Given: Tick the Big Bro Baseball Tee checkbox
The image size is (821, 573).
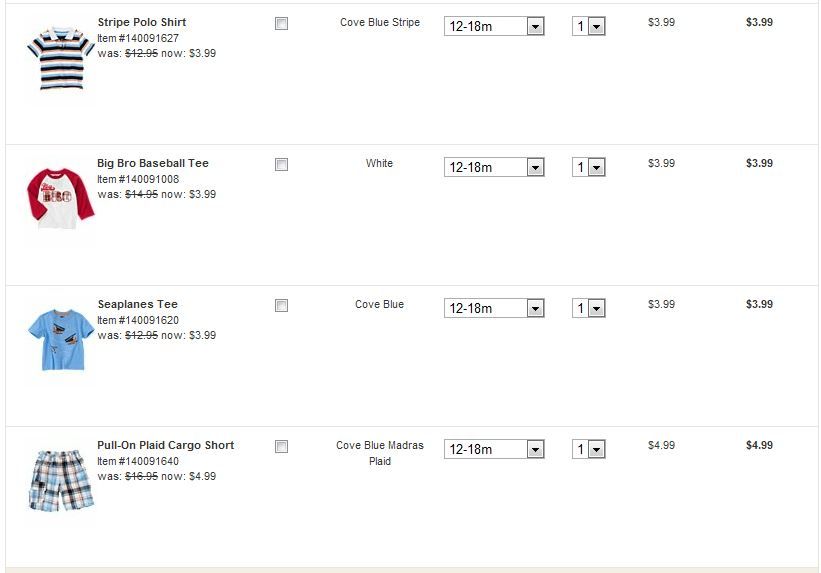Looking at the screenshot, I should (281, 165).
